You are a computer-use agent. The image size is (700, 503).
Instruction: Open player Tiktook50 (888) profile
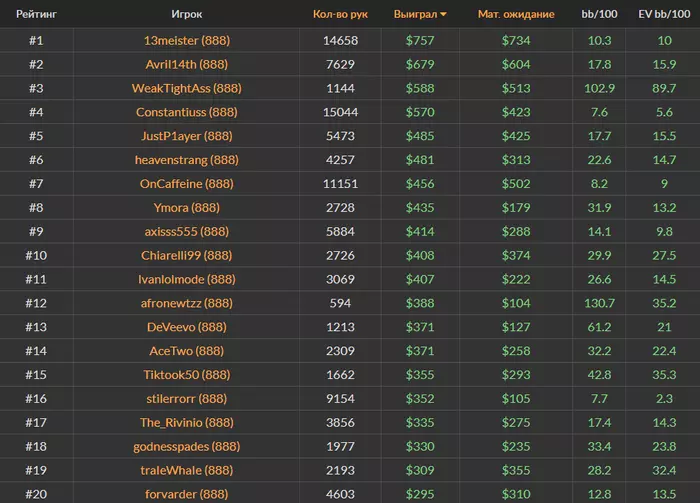pyautogui.click(x=187, y=375)
